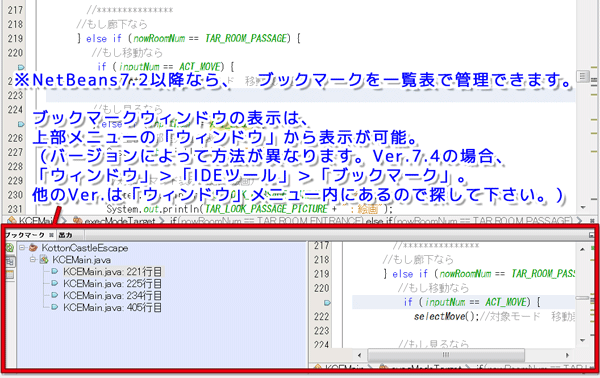Click the preview horizontal scrollbar right arrow
Image resolution: width=600 pixels, height=378 pixels.
pyautogui.click(x=567, y=355)
